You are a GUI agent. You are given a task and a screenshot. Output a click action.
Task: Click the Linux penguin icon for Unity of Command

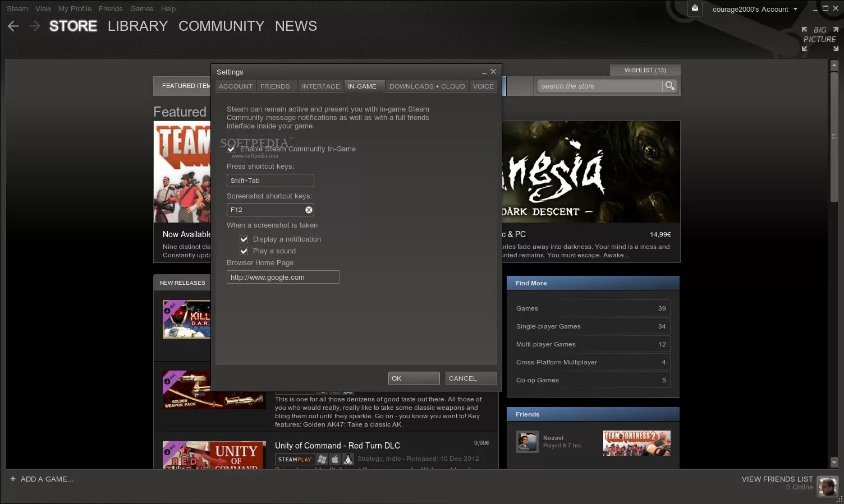coord(348,459)
